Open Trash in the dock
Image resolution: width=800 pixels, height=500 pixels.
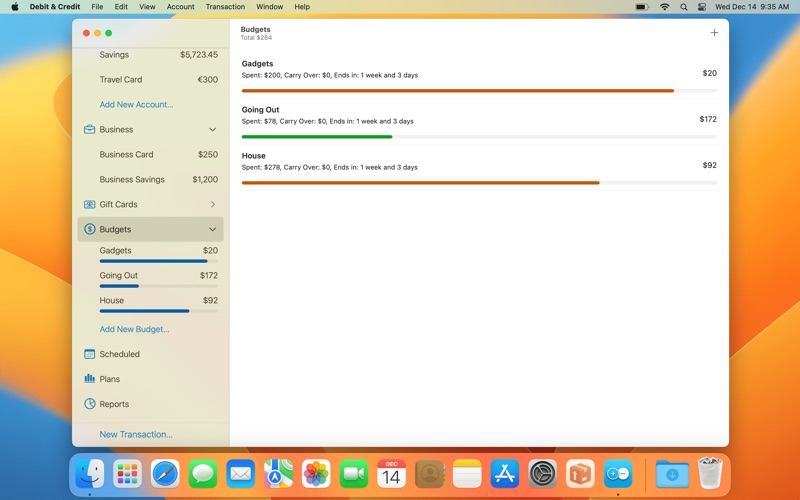710,473
